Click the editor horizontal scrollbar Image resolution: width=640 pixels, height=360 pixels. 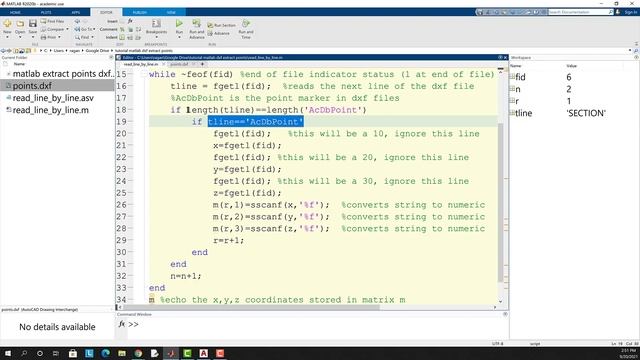click(251, 307)
